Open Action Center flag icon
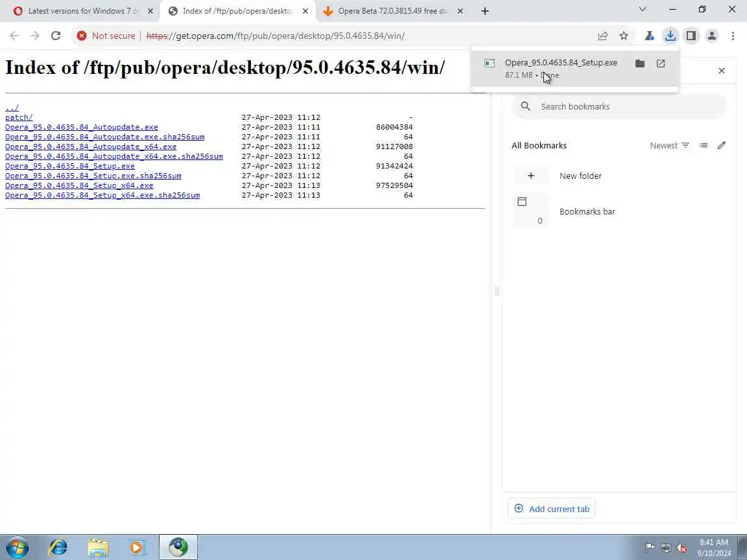747x560 pixels. 649,548
